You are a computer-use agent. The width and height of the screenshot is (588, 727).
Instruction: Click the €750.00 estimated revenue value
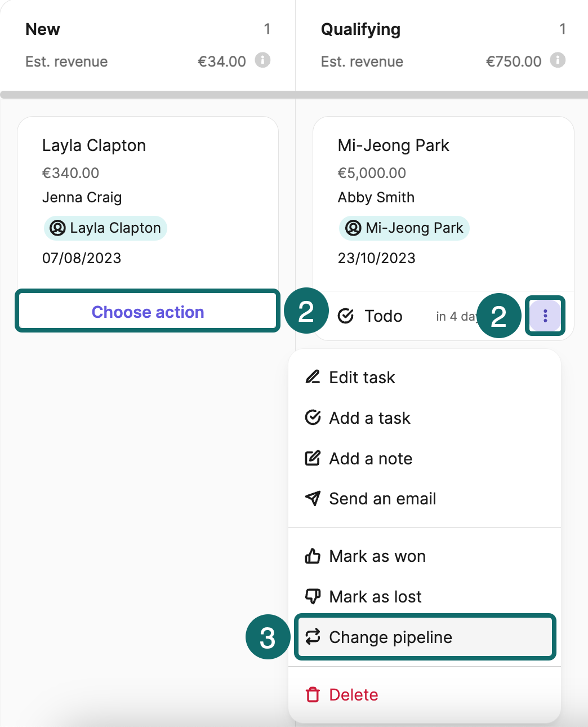(514, 61)
